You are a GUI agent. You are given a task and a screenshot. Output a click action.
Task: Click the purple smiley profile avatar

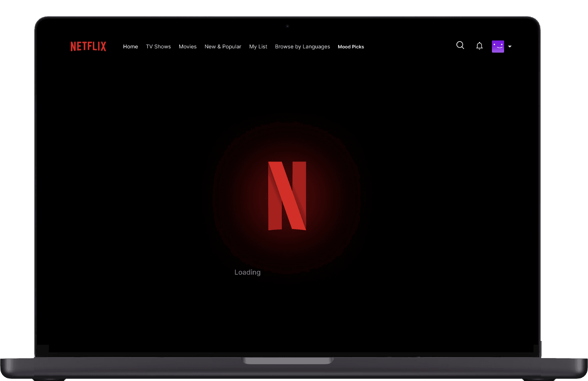tap(498, 47)
